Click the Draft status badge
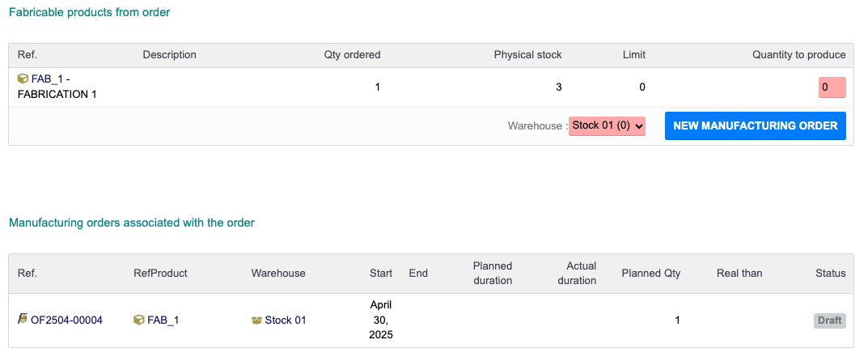Screen dimensions: 868x361 pyautogui.click(x=829, y=321)
